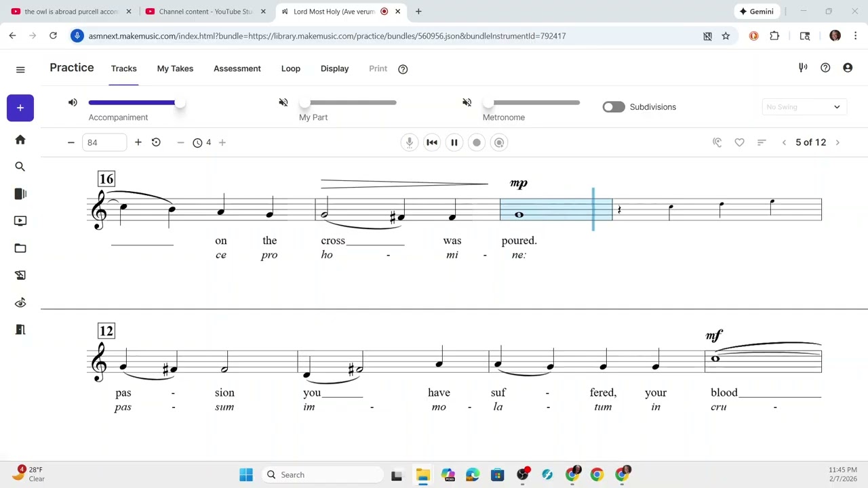Click the tempo value field showing 84
This screenshot has width=868, height=488.
click(x=104, y=142)
